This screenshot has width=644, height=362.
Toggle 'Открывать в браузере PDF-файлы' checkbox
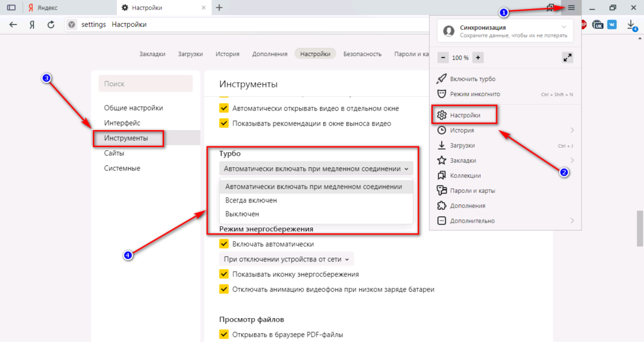tap(224, 334)
